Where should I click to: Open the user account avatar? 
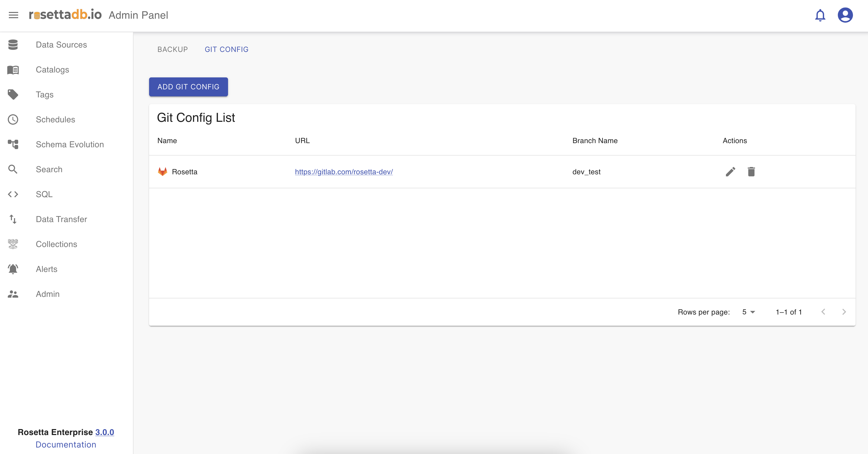(845, 15)
